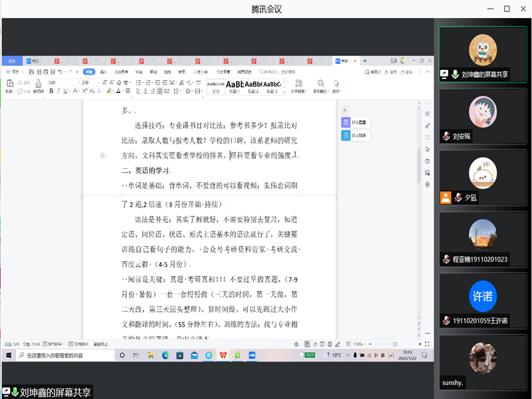Apply the 标题 1 heading style
Screen dimensions: 532x399
tap(235, 85)
